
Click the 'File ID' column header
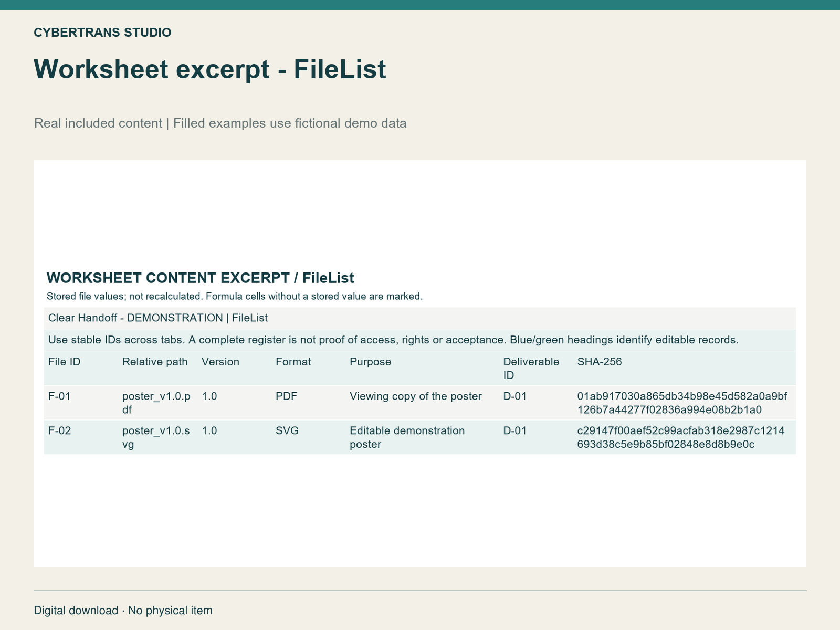(x=64, y=362)
